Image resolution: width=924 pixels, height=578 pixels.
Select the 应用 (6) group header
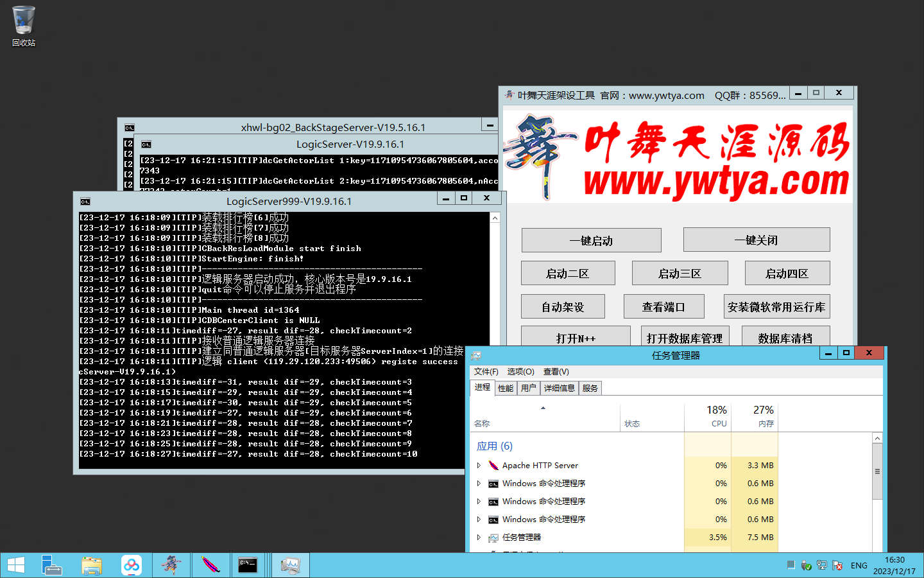click(494, 446)
